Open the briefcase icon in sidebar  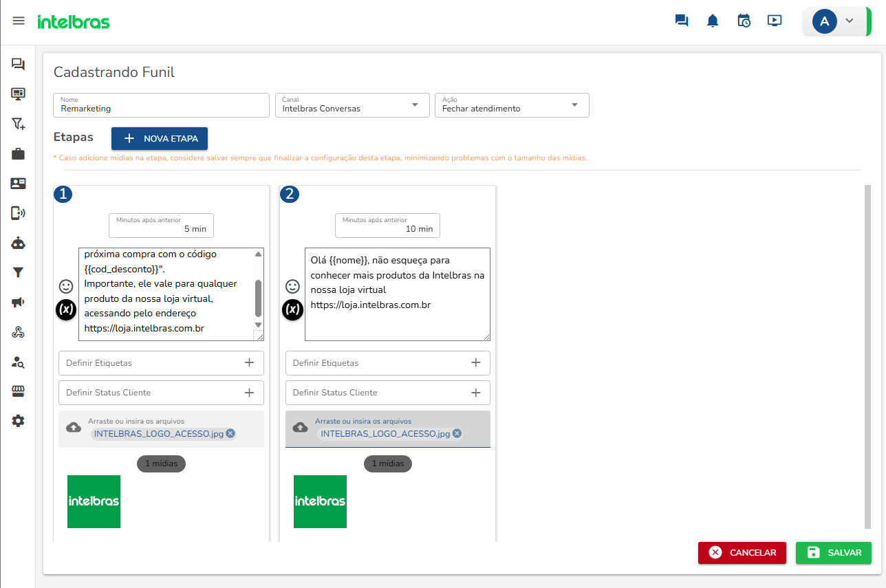(18, 153)
